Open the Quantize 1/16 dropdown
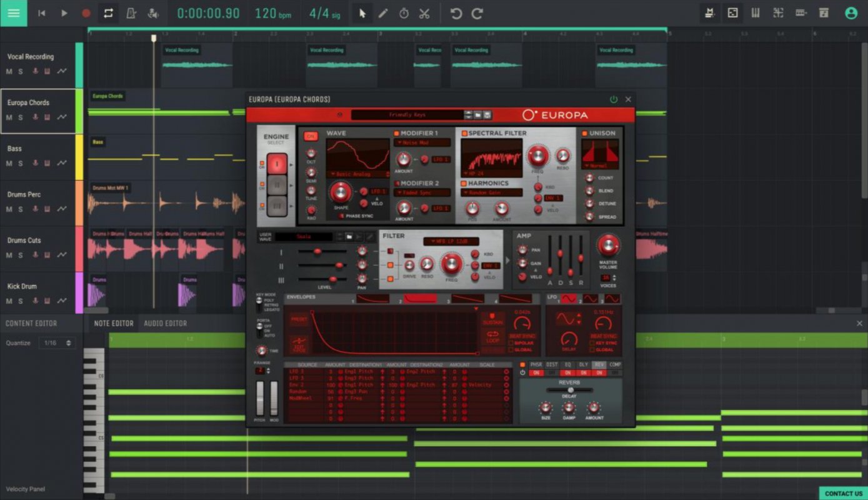The image size is (868, 500). pyautogui.click(x=57, y=342)
